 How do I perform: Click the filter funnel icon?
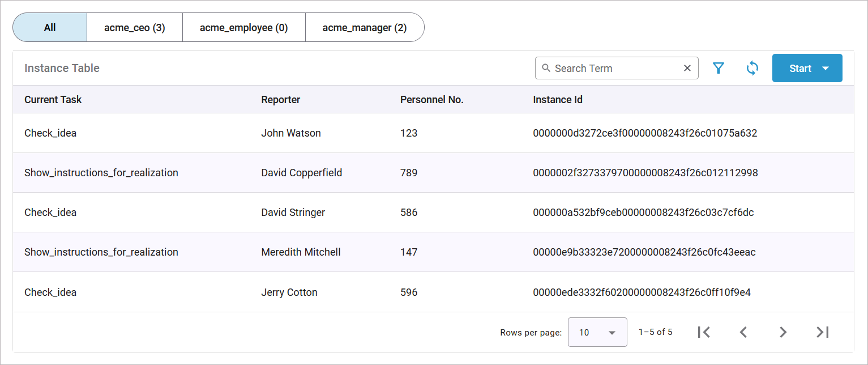click(718, 69)
